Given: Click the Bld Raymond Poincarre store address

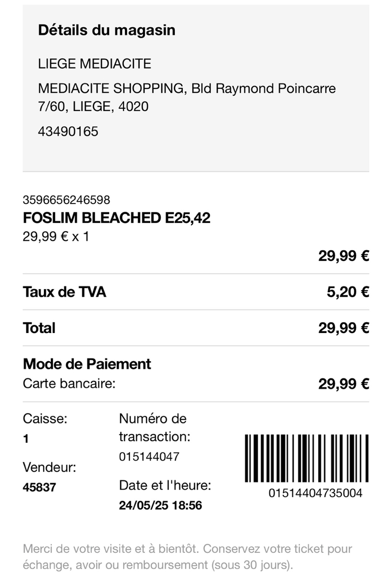Looking at the screenshot, I should click(186, 97).
